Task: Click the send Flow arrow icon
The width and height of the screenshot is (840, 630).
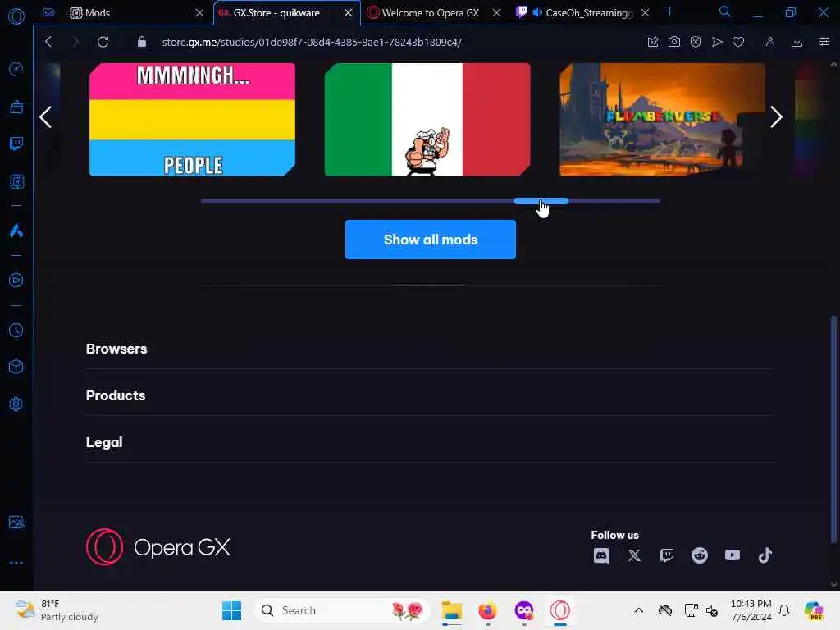Action: click(717, 42)
